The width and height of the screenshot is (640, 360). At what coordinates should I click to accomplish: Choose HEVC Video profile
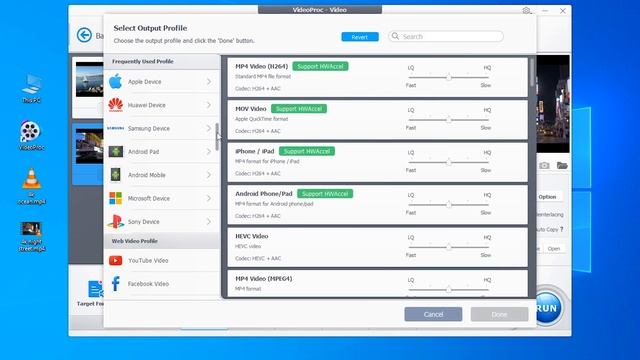(x=377, y=247)
